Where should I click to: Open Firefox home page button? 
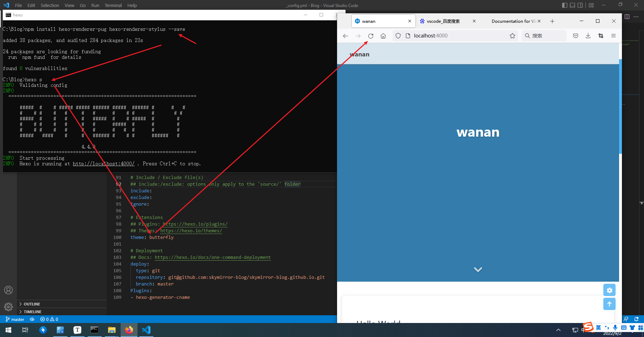point(383,36)
